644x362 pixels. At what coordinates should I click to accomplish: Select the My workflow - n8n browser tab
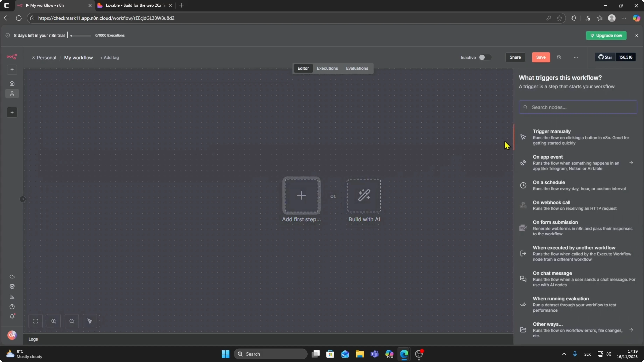[55, 5]
